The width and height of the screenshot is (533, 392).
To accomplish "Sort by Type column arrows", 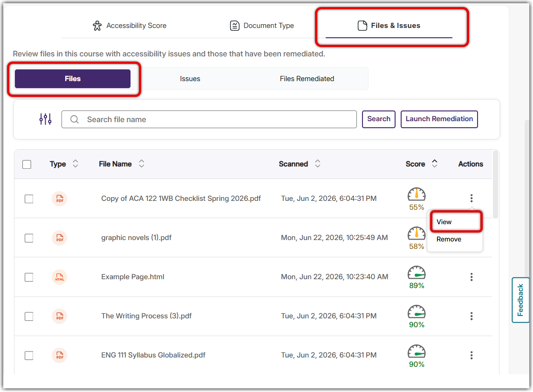I will pyautogui.click(x=75, y=164).
